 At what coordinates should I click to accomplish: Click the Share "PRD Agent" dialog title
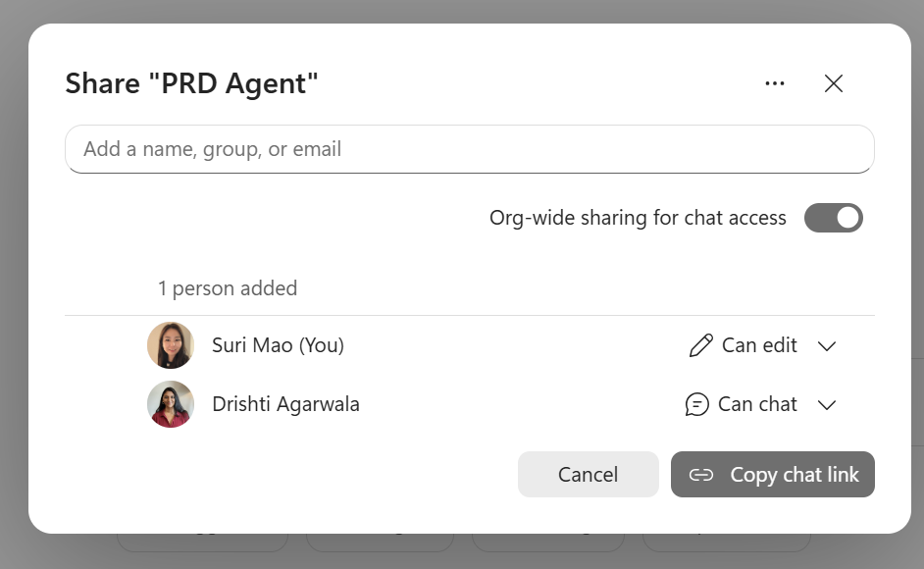(x=191, y=83)
